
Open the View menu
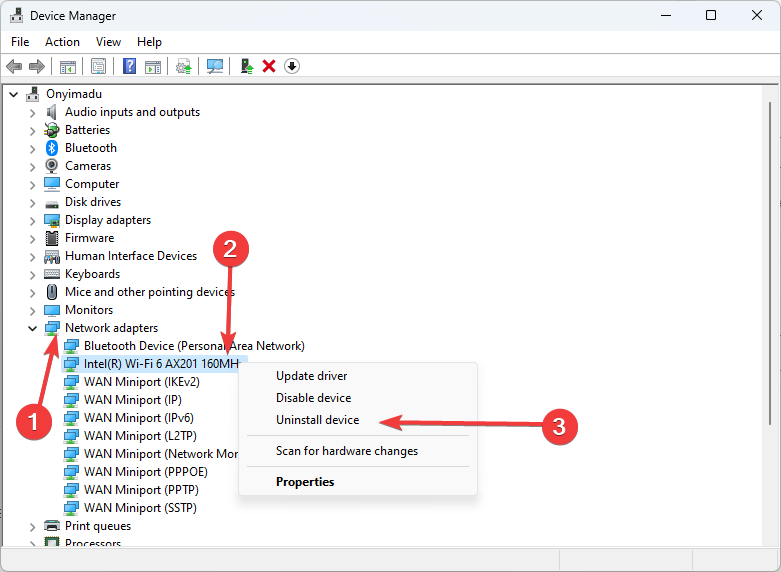click(108, 42)
